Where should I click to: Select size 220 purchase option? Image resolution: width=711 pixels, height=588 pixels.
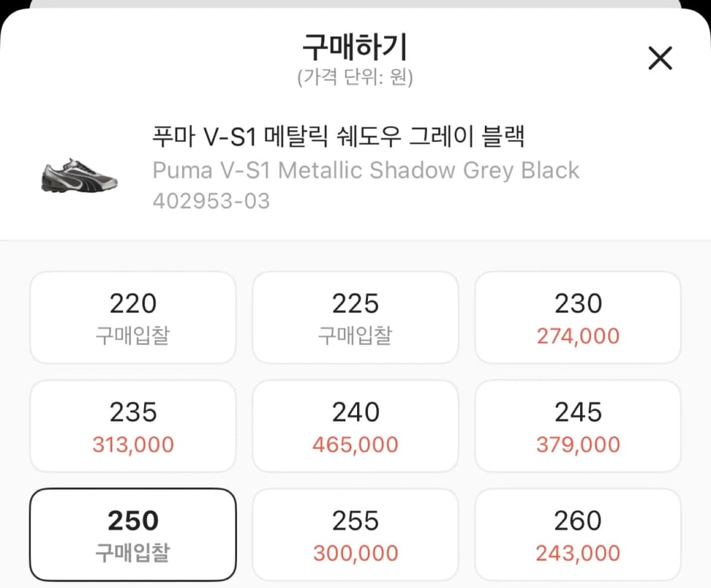[132, 316]
